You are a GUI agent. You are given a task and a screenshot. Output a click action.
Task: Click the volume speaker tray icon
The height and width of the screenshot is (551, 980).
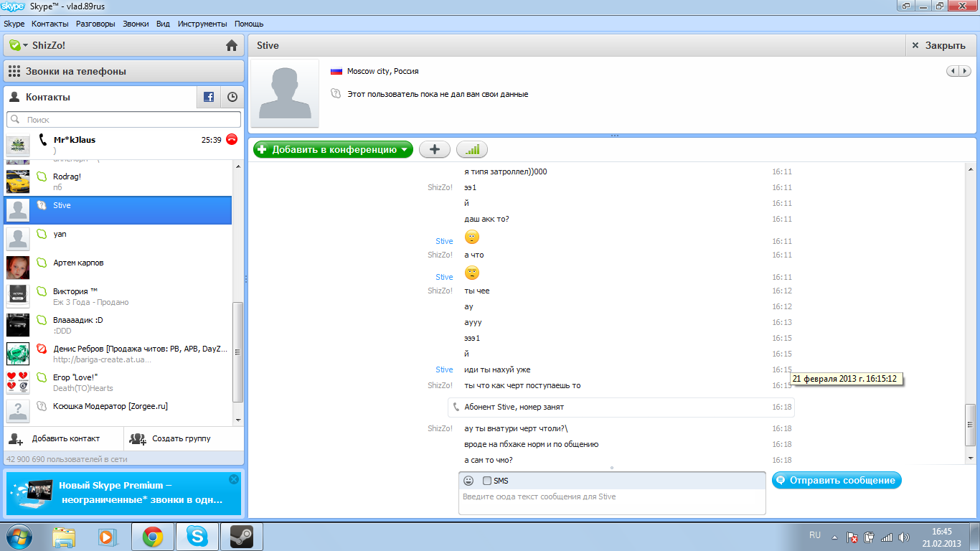(x=904, y=537)
